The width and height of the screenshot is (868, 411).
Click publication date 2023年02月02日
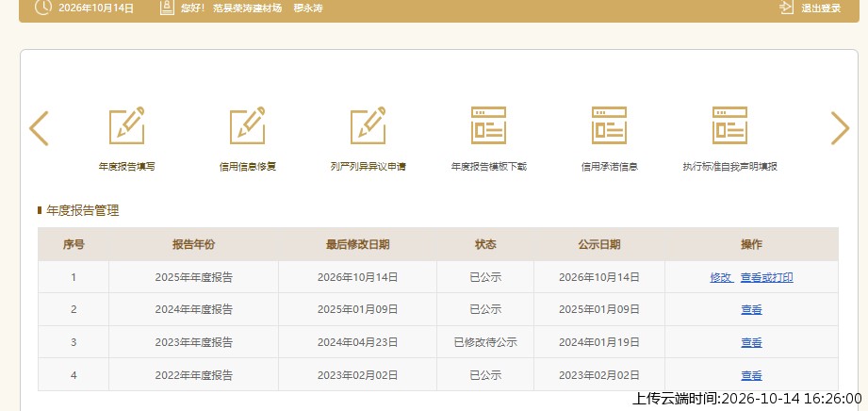click(599, 375)
